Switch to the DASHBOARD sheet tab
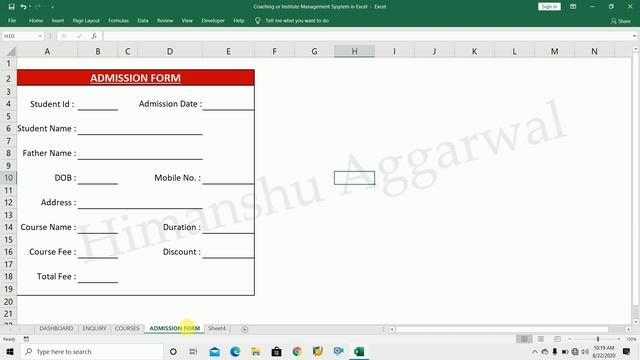The width and height of the screenshot is (640, 360). [x=56, y=328]
